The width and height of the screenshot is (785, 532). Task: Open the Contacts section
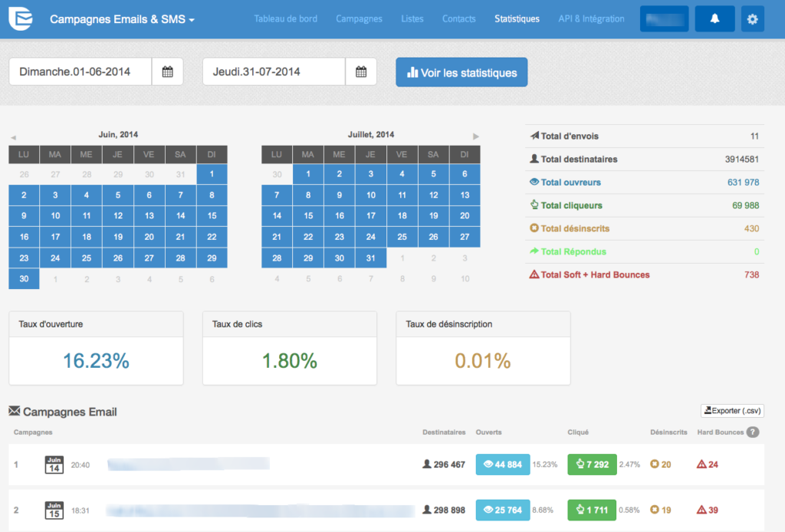(458, 18)
